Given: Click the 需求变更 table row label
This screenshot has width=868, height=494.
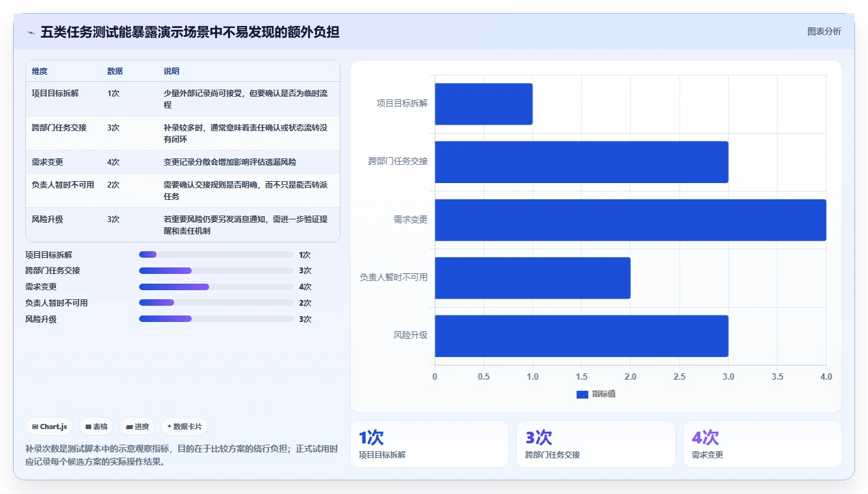Looking at the screenshot, I should coord(47,162).
